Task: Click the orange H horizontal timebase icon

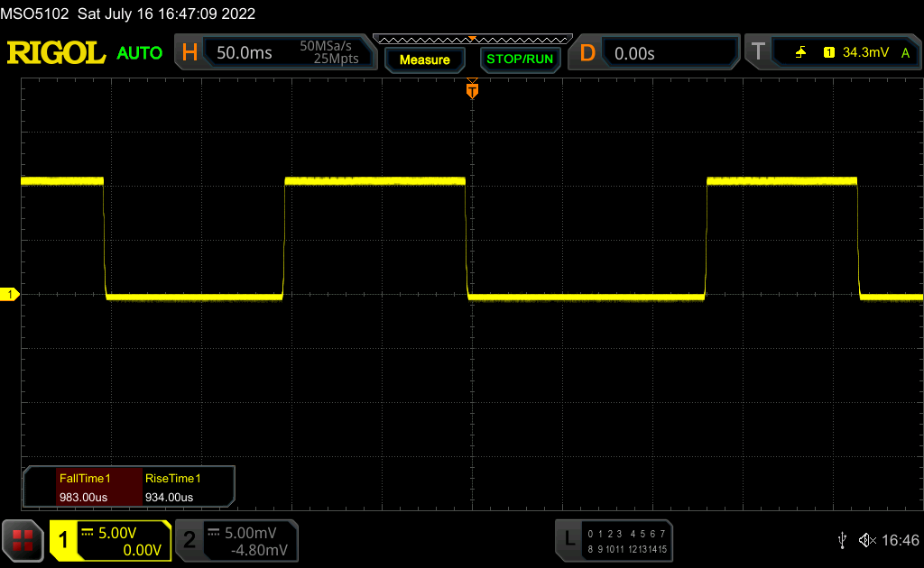Action: [189, 53]
